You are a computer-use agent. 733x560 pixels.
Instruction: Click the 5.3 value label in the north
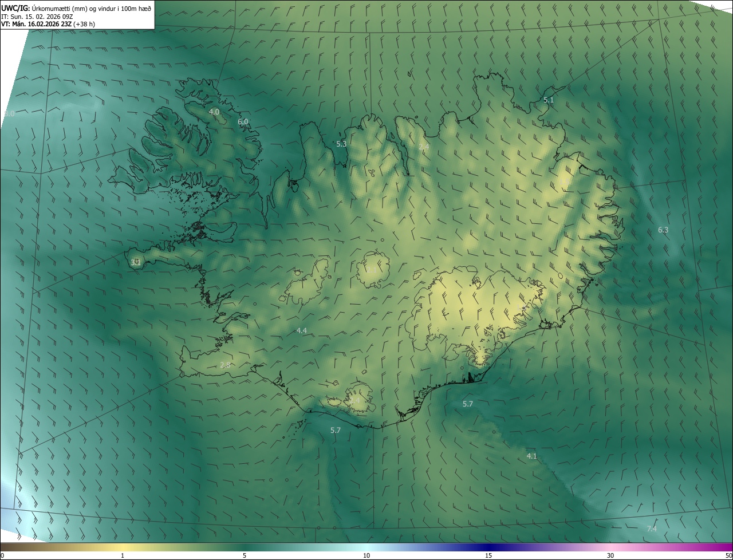point(341,144)
